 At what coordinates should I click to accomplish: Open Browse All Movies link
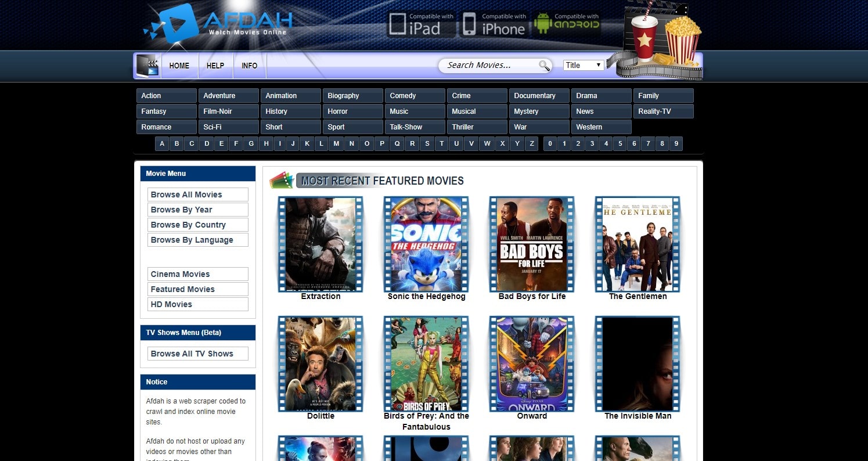coord(198,195)
